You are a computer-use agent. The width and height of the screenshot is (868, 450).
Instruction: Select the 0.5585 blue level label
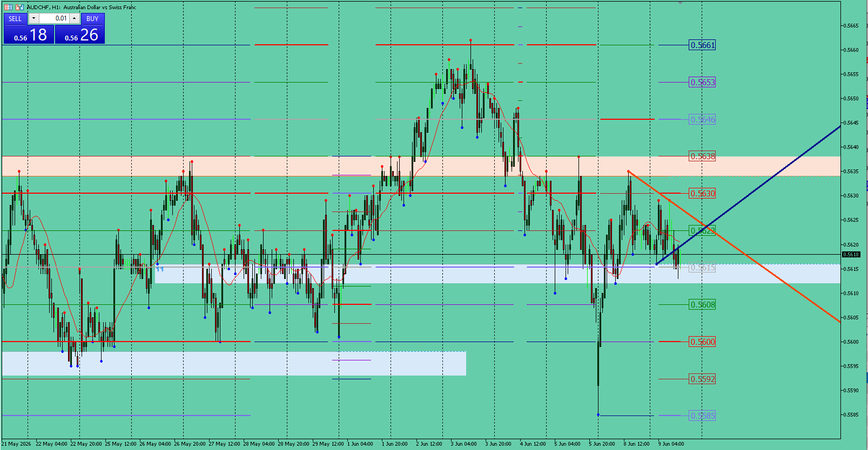tap(703, 416)
